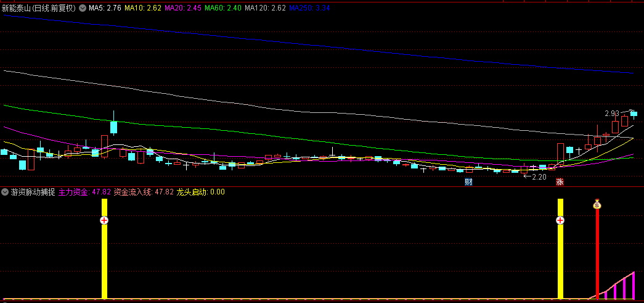Screen dimensions: 644x303
Task: Click the 游资脉动捕捉 indicator name
Action: point(33,191)
